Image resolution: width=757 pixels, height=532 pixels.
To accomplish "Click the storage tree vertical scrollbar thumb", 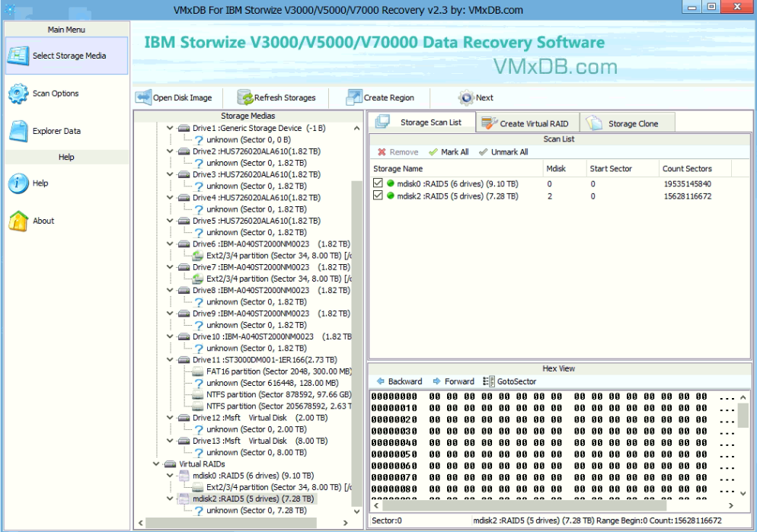I will [x=356, y=342].
